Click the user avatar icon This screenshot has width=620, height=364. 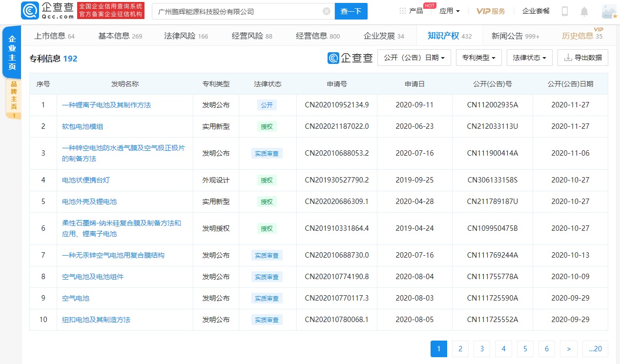point(608,10)
